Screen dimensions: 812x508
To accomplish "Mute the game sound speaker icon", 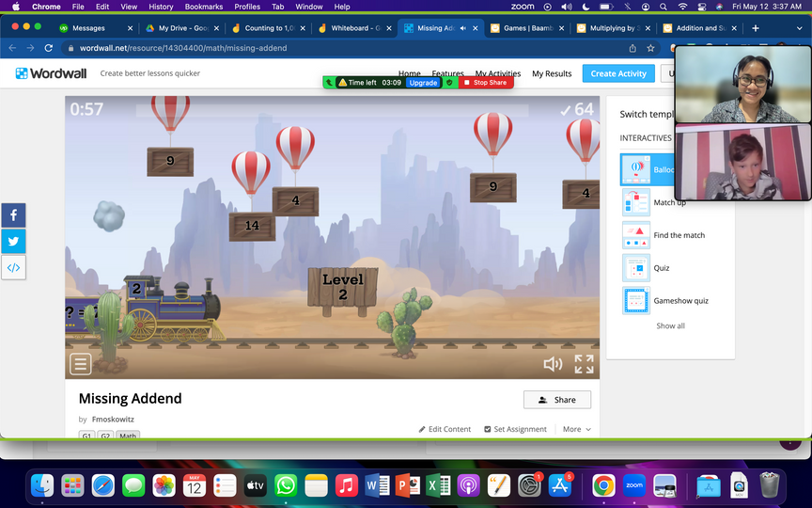I will coord(553,364).
